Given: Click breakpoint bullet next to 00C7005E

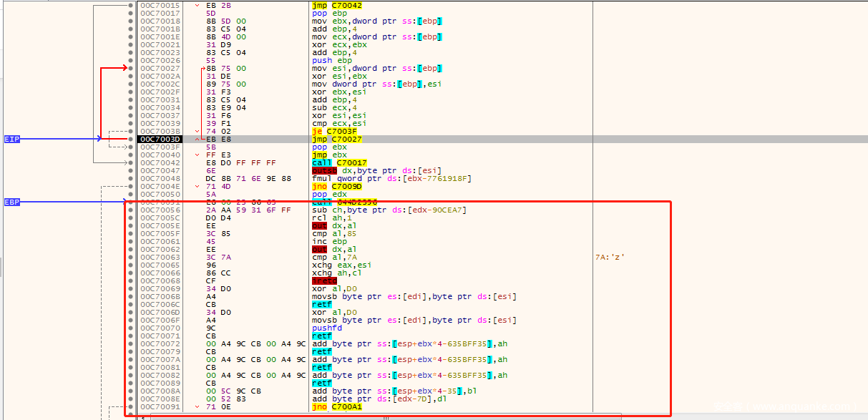Looking at the screenshot, I should pyautogui.click(x=130, y=226).
